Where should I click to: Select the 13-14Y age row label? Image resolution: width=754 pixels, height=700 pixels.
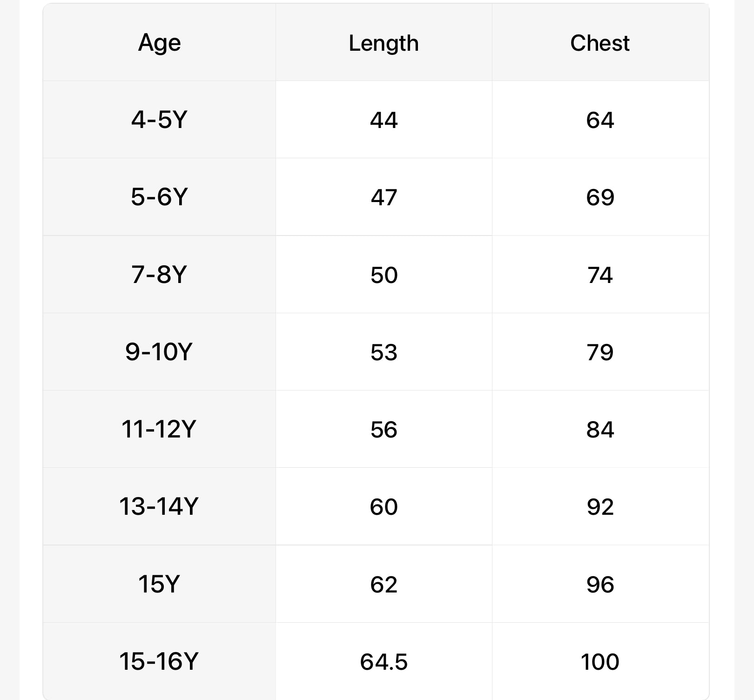(159, 506)
